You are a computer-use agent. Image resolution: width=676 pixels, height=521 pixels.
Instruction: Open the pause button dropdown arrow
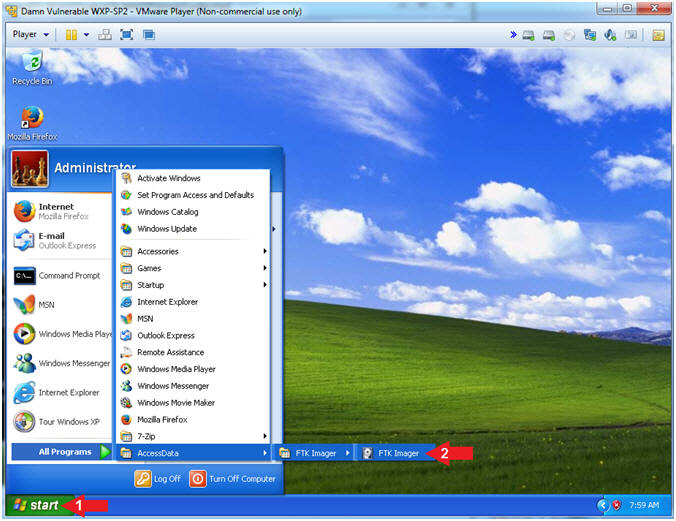[x=86, y=35]
